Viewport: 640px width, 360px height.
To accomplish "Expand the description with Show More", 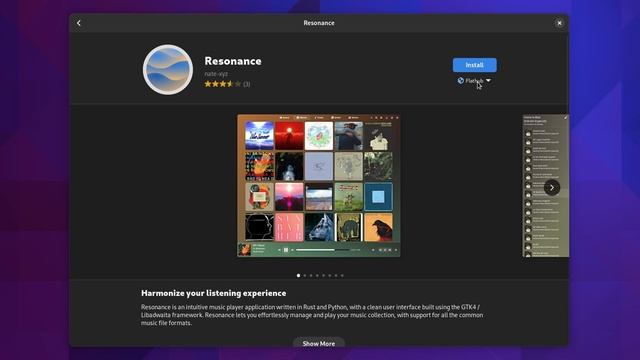I will [319, 343].
